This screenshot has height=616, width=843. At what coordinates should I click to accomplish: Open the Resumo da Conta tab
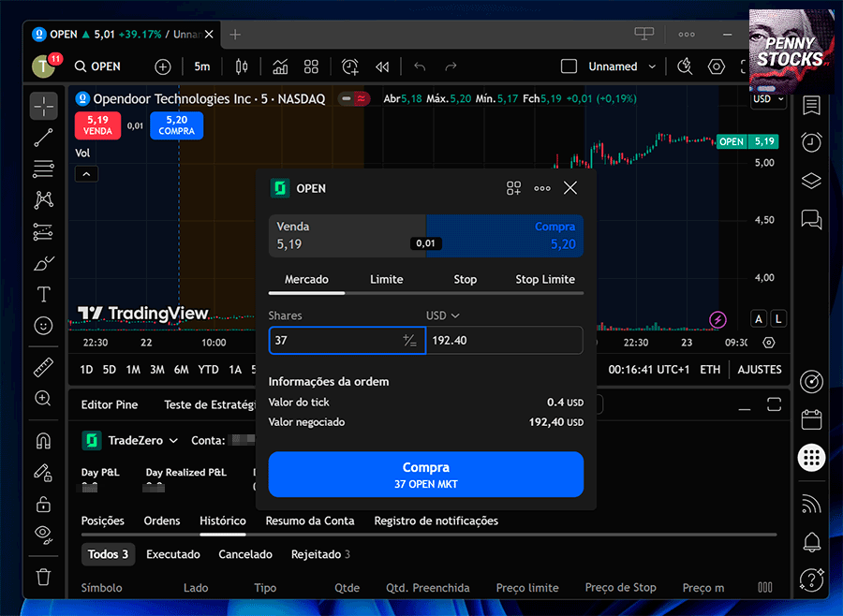tap(310, 521)
